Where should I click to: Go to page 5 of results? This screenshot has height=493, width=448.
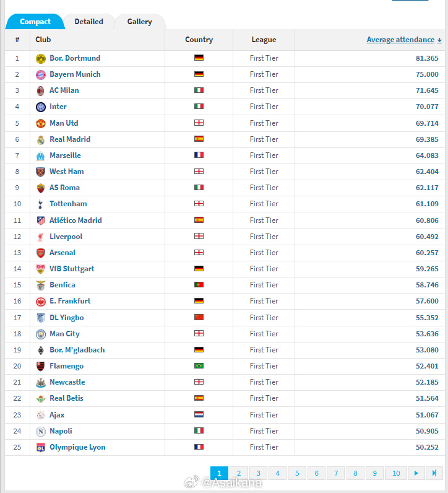click(297, 473)
